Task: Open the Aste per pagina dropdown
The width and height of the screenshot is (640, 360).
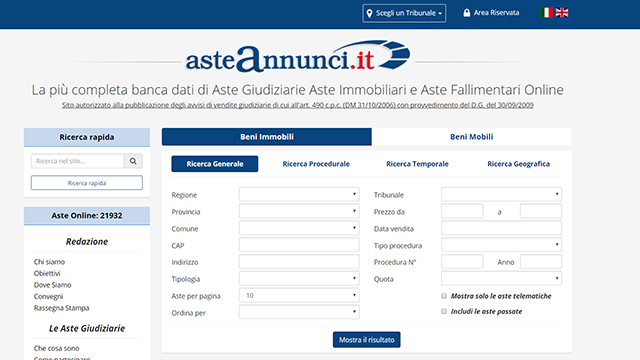Action: point(299,296)
